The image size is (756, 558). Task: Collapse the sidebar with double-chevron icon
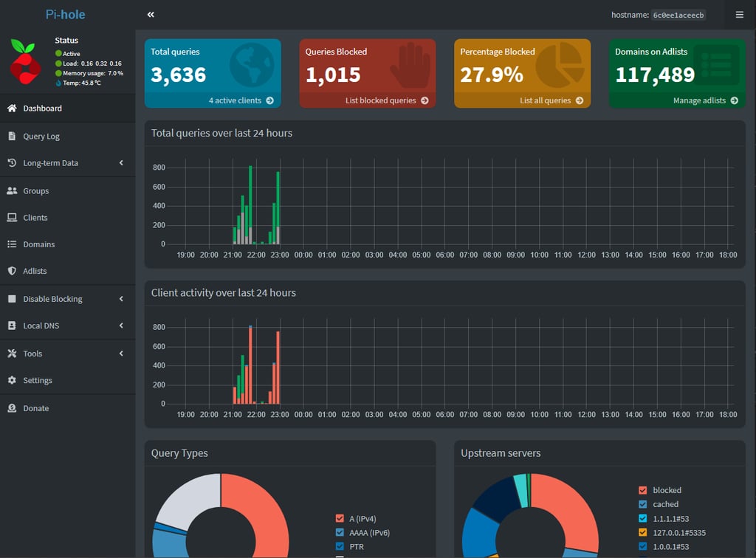click(151, 15)
